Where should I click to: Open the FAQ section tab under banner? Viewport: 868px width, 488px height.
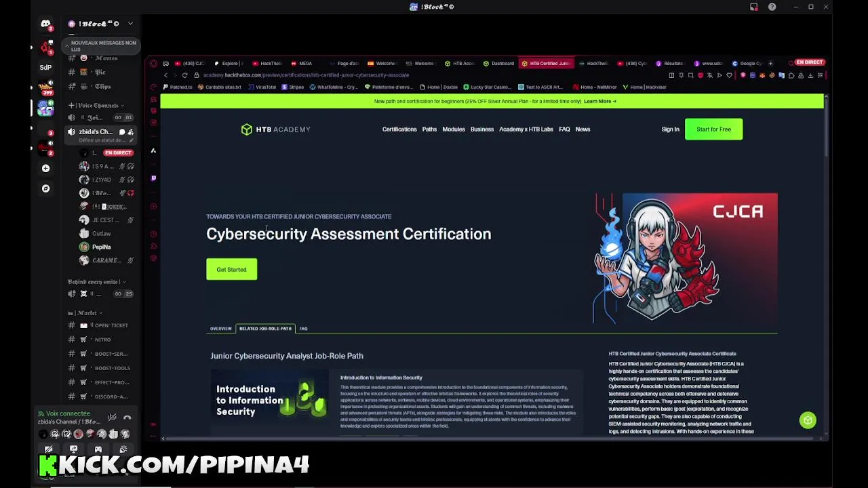303,329
